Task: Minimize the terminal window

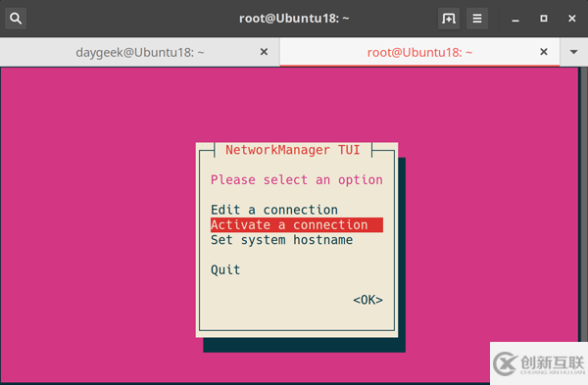Action: click(515, 19)
